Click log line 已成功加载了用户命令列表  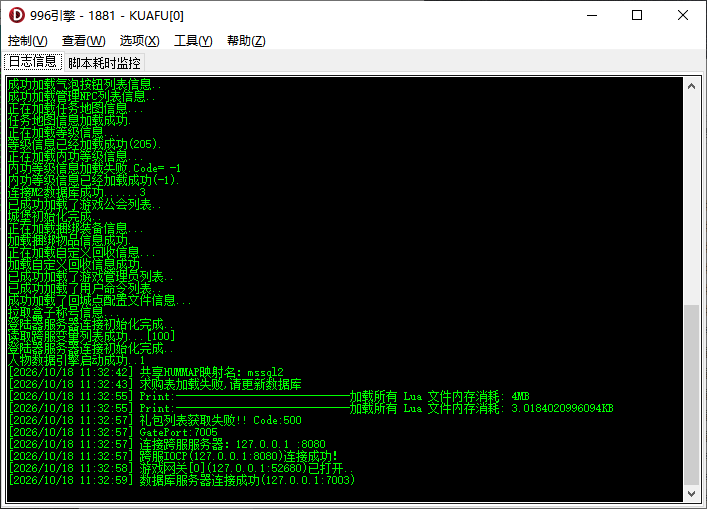pos(85,288)
